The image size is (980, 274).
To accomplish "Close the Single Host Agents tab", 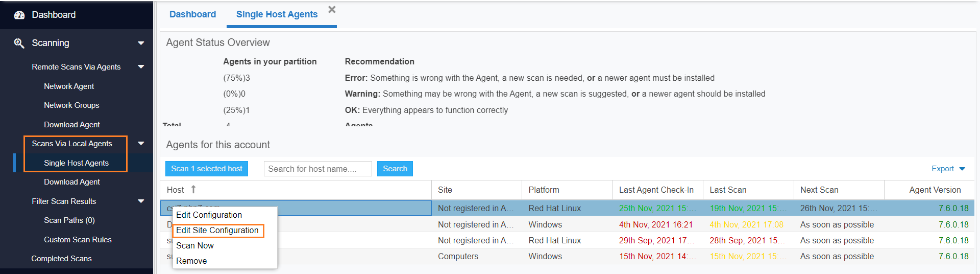I will 332,10.
